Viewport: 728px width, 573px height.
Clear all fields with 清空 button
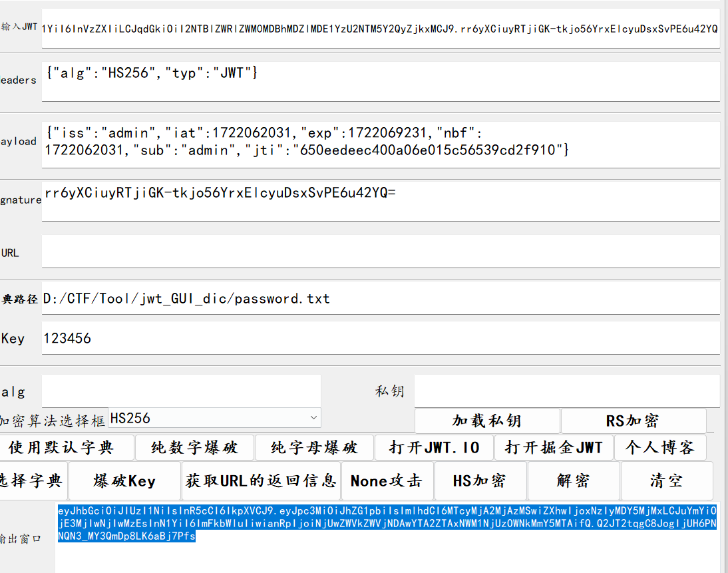point(666,480)
